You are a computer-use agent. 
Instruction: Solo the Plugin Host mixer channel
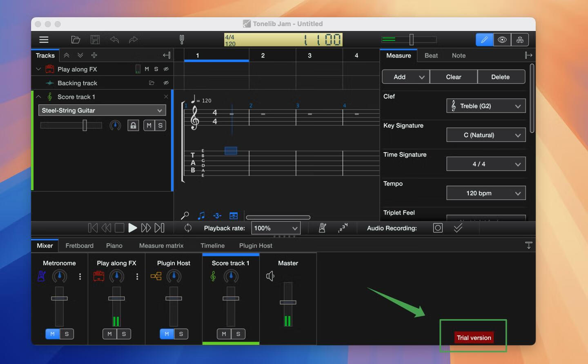[x=181, y=334]
